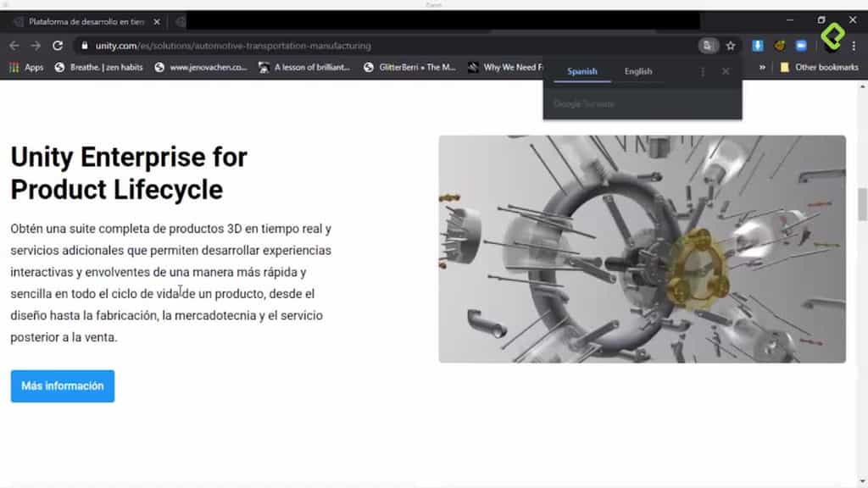Open translate popup options menu
This screenshot has width=868, height=488.
click(703, 72)
